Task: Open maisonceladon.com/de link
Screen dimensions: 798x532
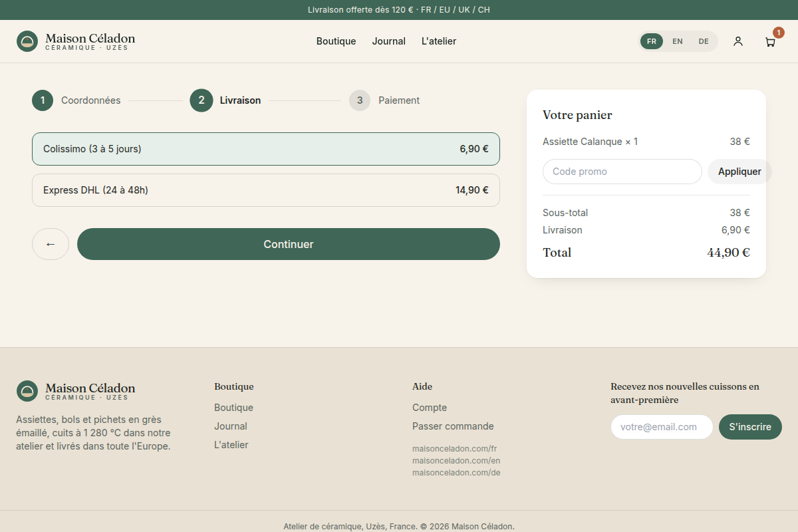Action: (456, 473)
